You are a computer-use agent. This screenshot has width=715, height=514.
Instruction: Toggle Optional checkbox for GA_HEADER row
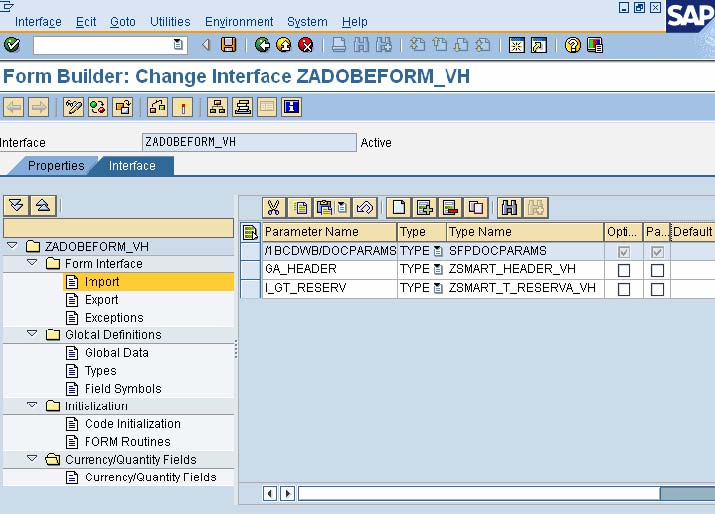coord(624,270)
